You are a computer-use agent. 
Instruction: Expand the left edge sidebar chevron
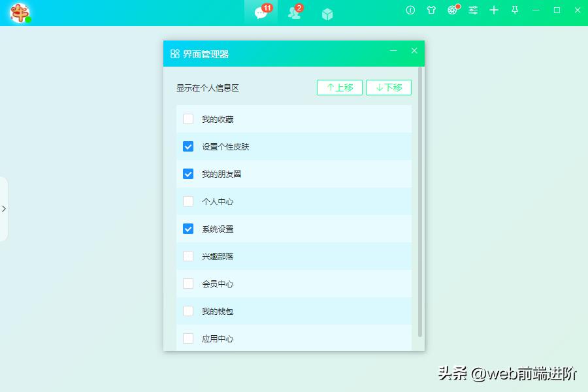point(6,209)
